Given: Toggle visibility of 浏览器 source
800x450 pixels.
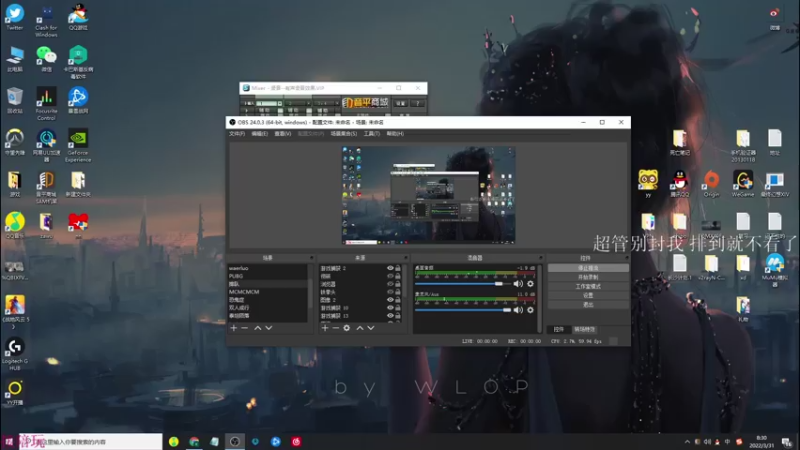Looking at the screenshot, I should coord(390,284).
